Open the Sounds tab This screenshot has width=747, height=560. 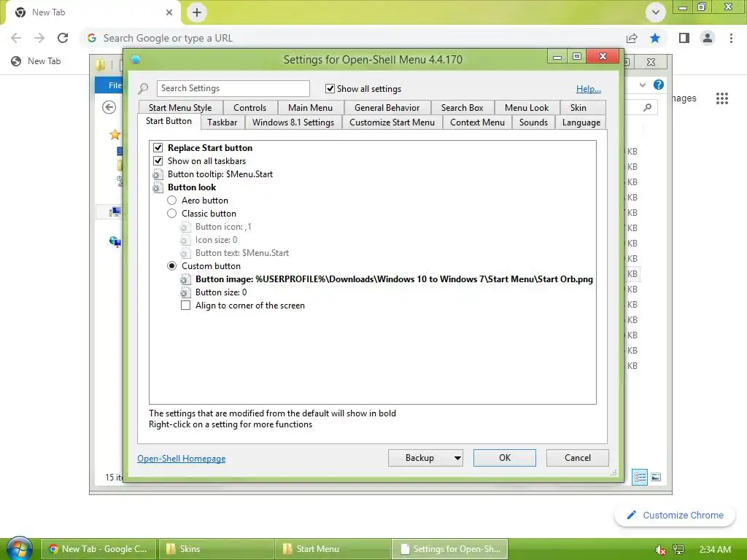pos(533,122)
